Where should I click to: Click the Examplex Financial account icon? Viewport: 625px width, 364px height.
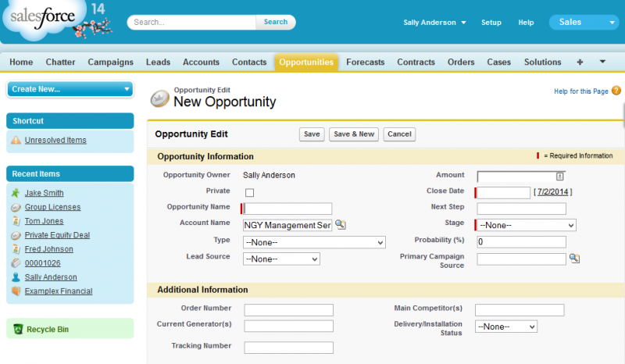(x=16, y=291)
